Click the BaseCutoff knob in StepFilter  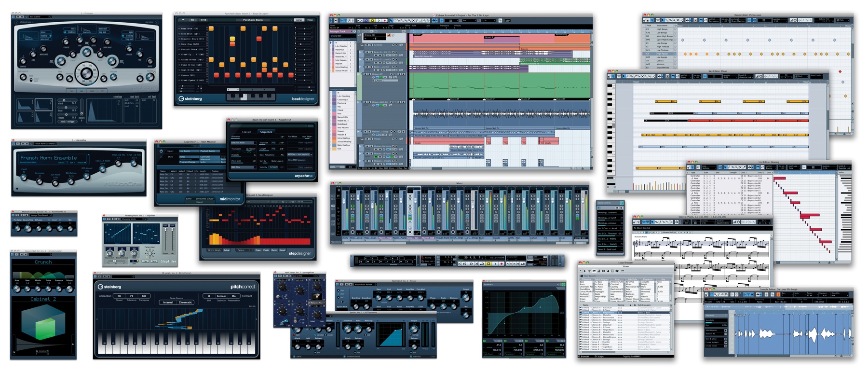(109, 253)
